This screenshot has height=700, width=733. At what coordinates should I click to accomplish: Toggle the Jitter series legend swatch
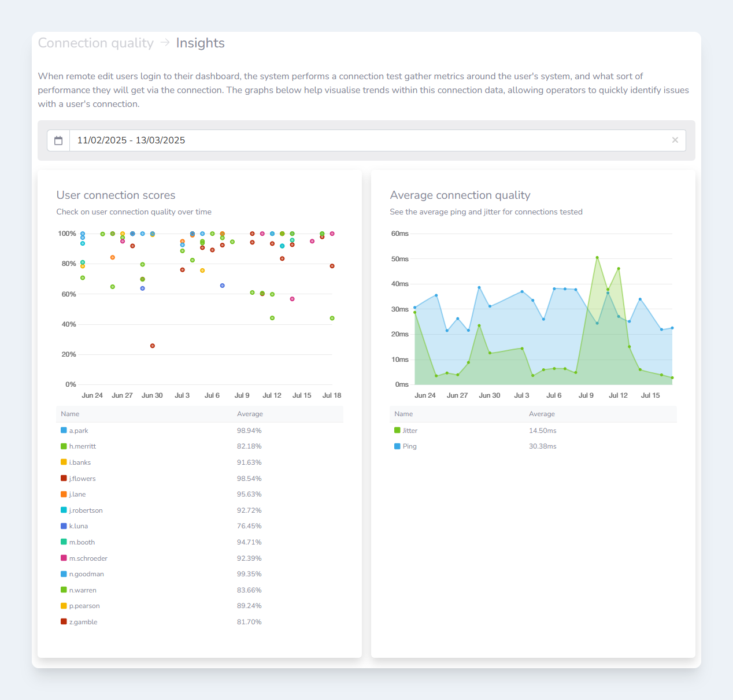(397, 430)
